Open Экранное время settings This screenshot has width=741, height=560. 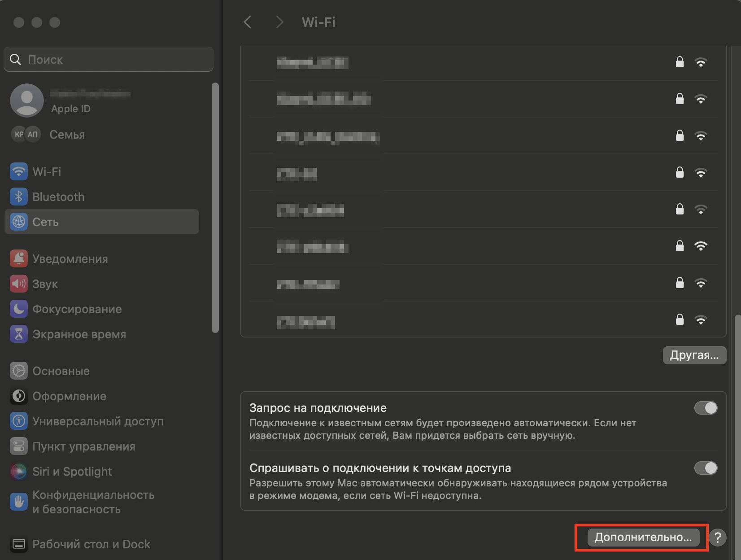(x=101, y=334)
